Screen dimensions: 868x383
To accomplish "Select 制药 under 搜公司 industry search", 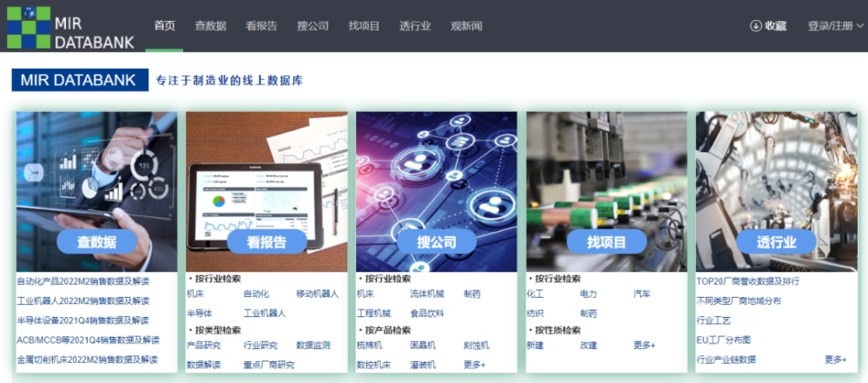I will pos(472,294).
